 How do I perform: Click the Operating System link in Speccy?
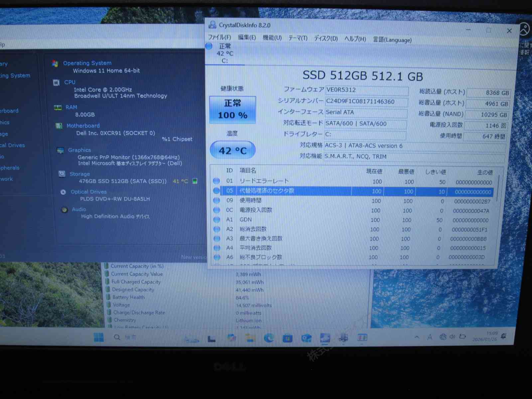tap(87, 63)
